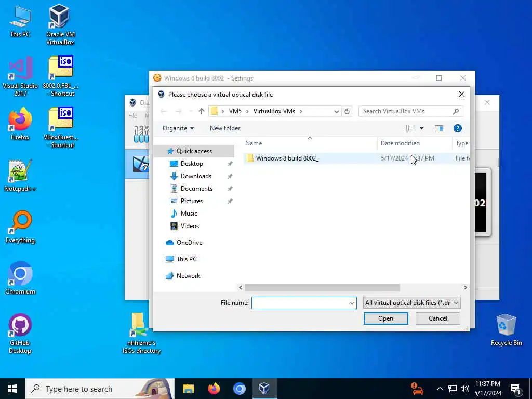Image resolution: width=532 pixels, height=399 pixels.
Task: Toggle the preview pane
Action: coord(438,128)
